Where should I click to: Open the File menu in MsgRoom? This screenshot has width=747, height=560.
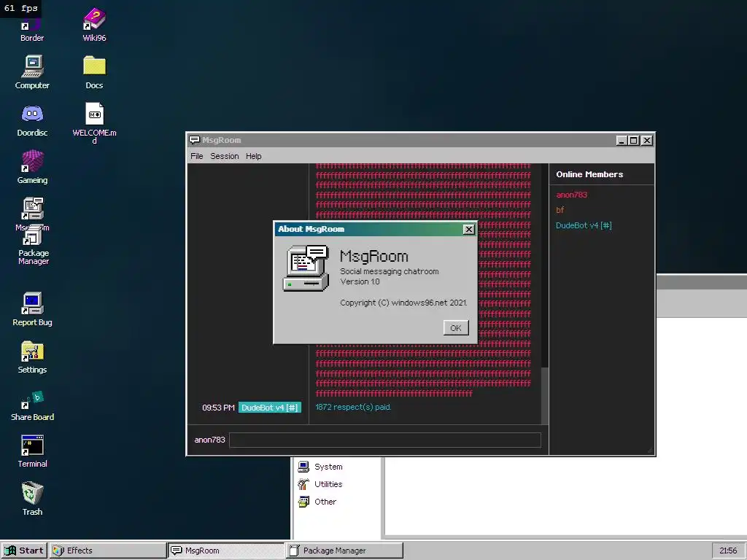197,156
